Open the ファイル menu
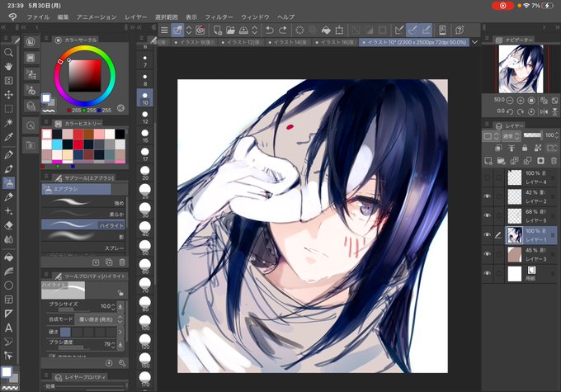 pos(38,17)
